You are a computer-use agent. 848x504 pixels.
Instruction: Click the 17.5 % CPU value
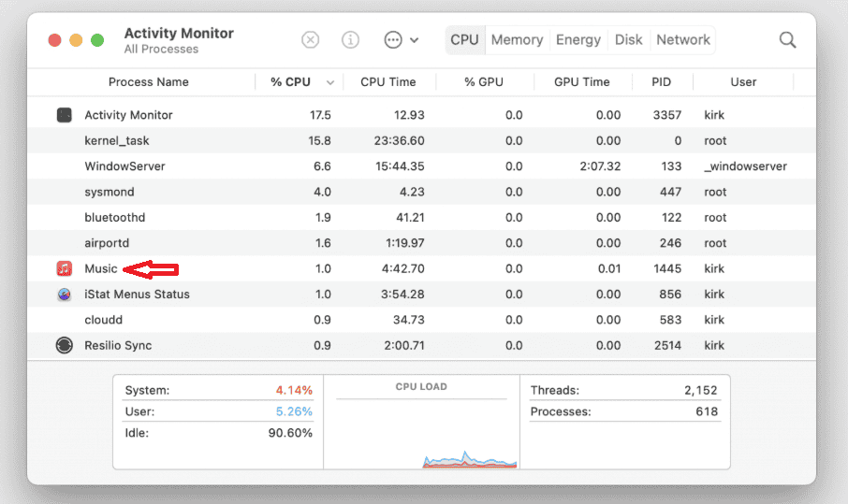tap(320, 115)
